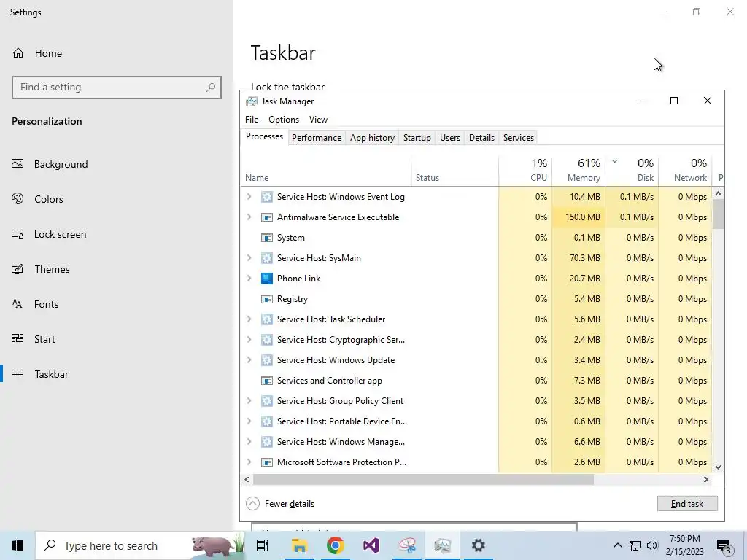Image resolution: width=747 pixels, height=560 pixels.
Task: Click the Fonts icon in Settings sidebar
Action: pyautogui.click(x=18, y=304)
